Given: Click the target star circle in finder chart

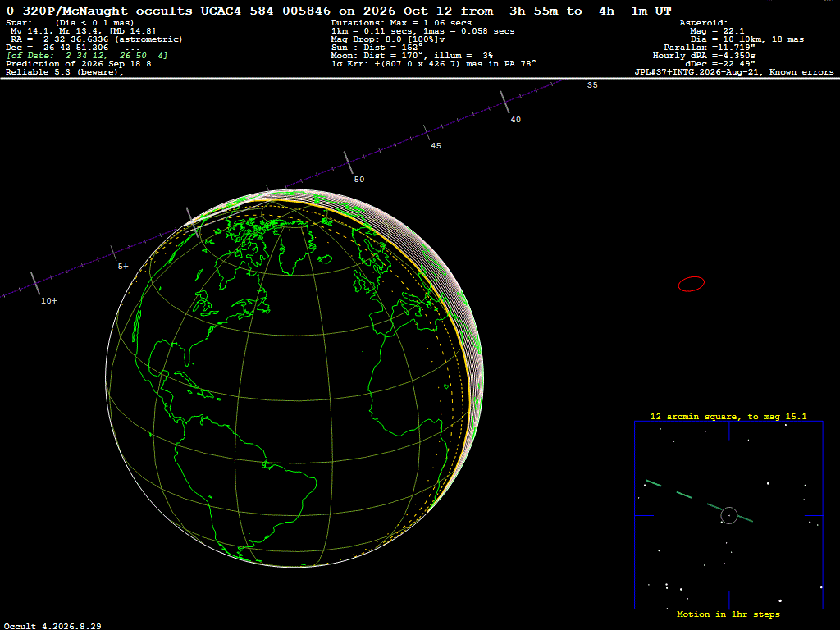Looking at the screenshot, I should [729, 515].
